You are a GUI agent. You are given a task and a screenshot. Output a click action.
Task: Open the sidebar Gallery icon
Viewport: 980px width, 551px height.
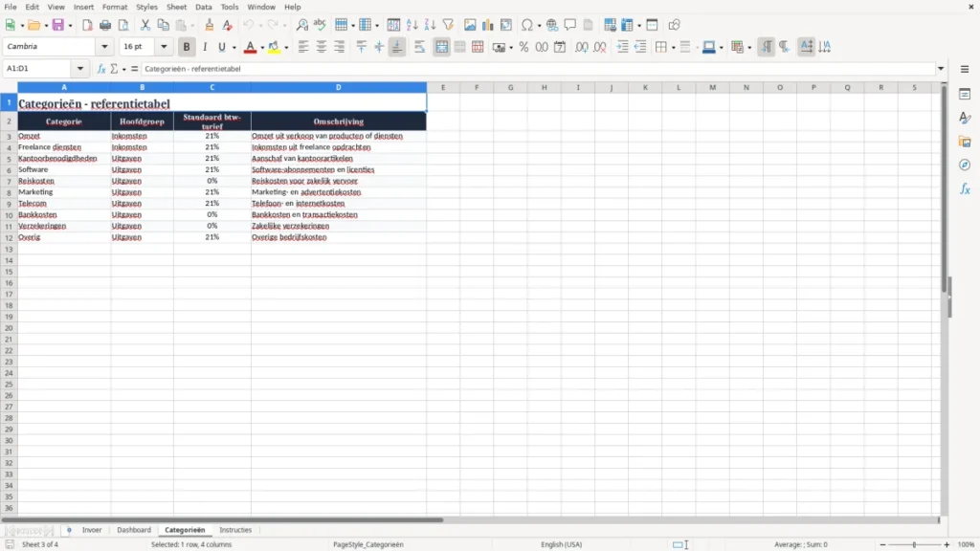pos(965,142)
